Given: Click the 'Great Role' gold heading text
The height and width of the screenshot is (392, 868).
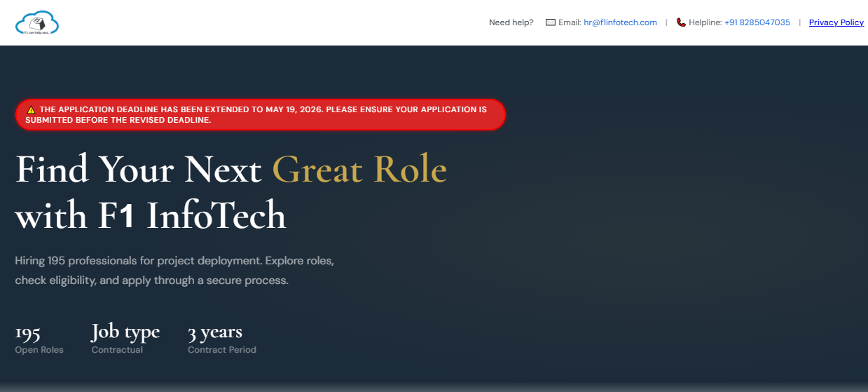Looking at the screenshot, I should (359, 170).
